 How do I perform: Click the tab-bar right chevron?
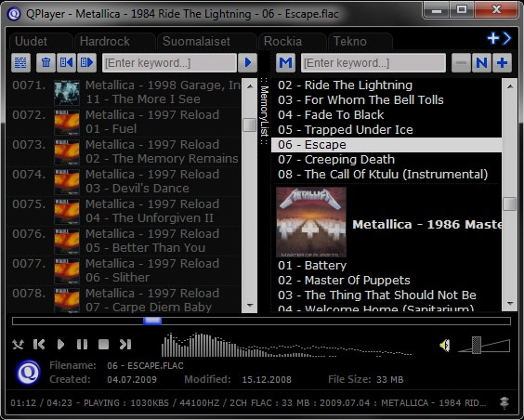click(x=507, y=38)
